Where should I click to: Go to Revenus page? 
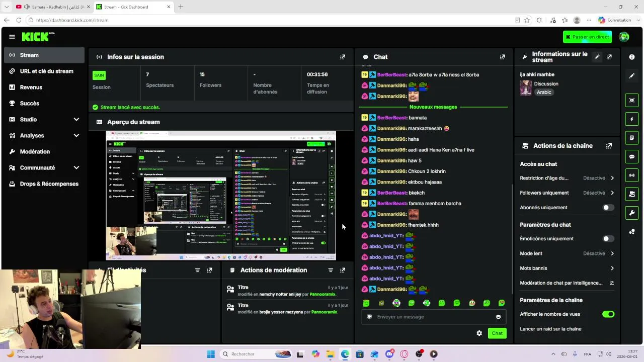pos(44,87)
